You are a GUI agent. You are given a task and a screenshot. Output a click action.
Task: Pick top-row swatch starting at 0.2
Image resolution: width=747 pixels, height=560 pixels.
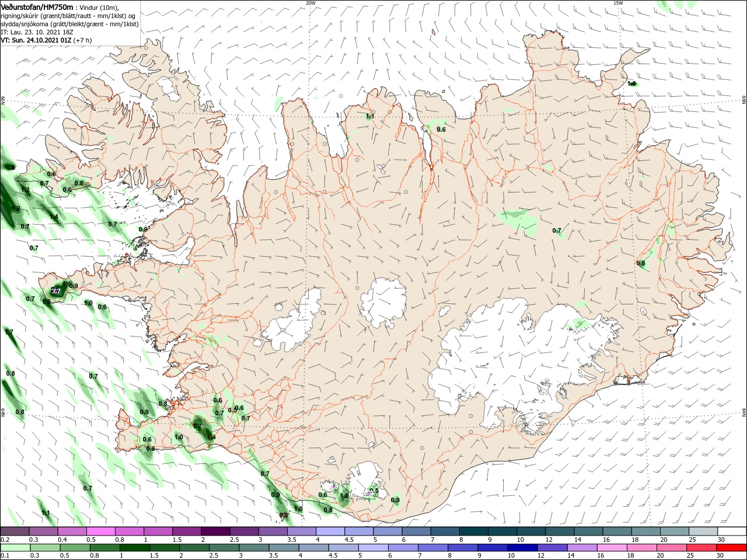[x=15, y=531]
